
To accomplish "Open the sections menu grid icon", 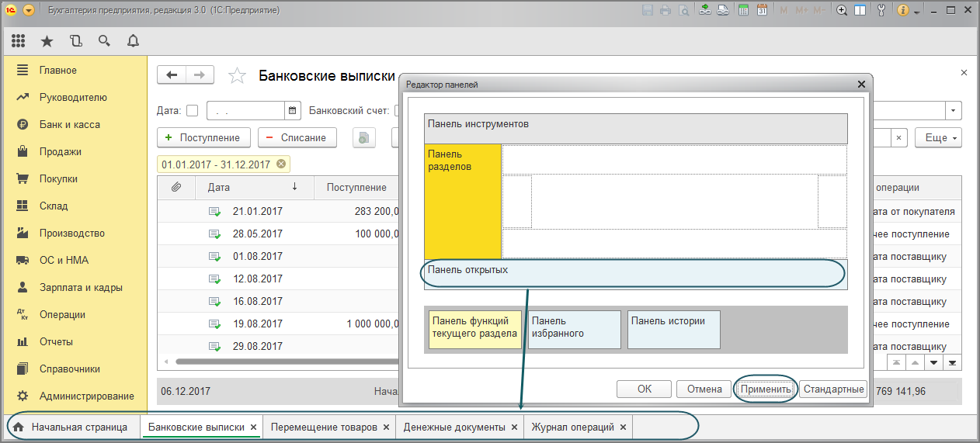I will pos(18,40).
